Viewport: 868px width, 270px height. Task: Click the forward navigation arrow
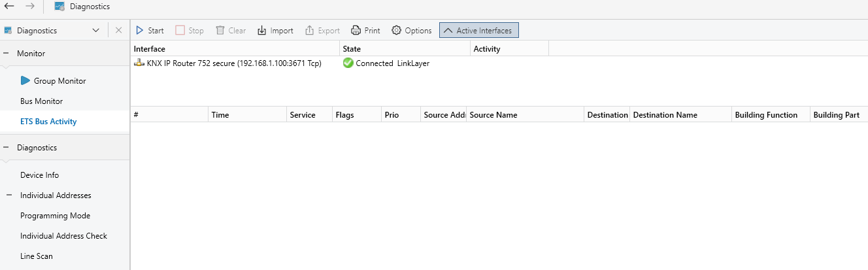pos(29,7)
